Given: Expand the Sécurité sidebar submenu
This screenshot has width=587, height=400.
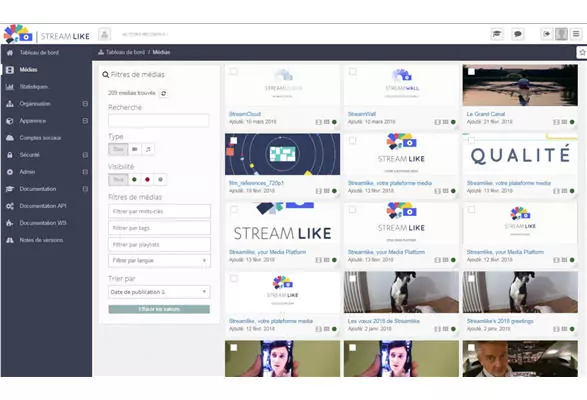Looking at the screenshot, I should click(85, 155).
